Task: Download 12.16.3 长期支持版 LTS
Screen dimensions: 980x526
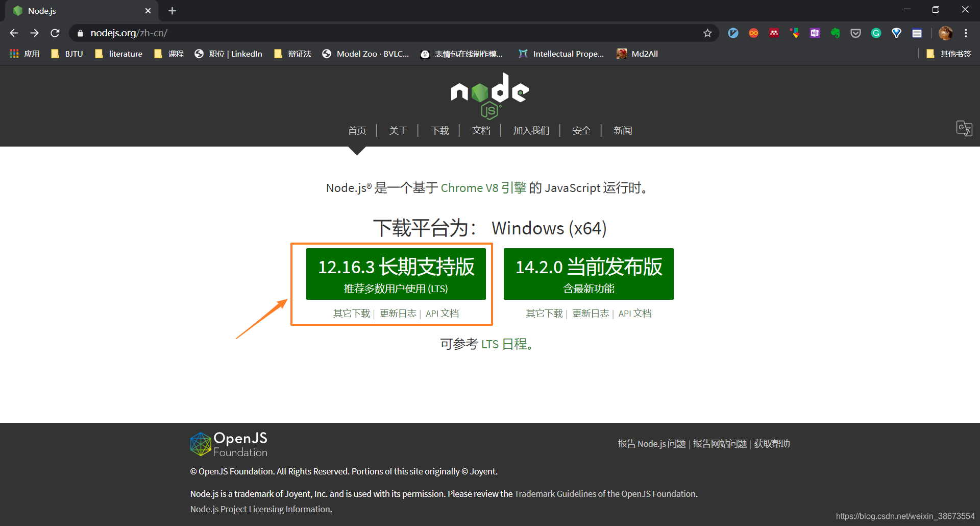Action: click(x=396, y=274)
